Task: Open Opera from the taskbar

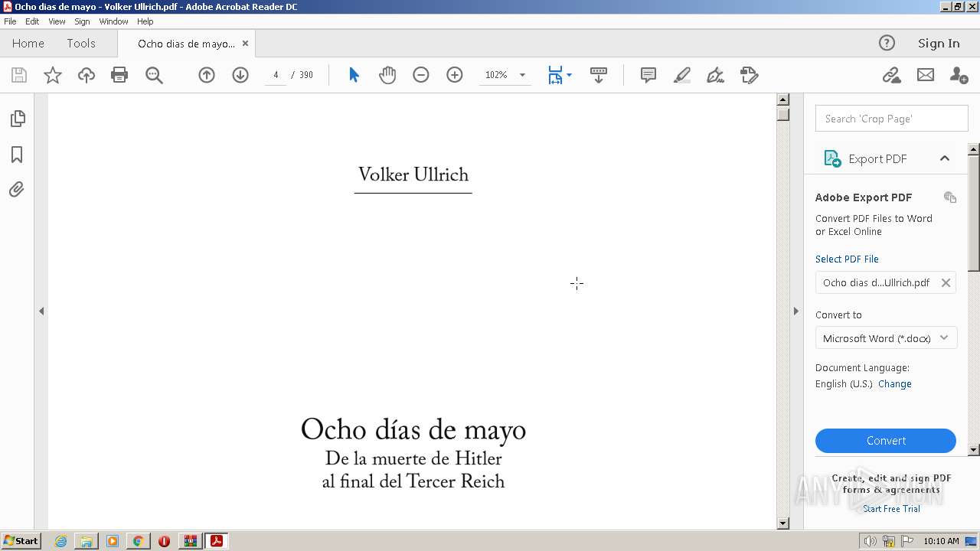Action: coord(165,541)
